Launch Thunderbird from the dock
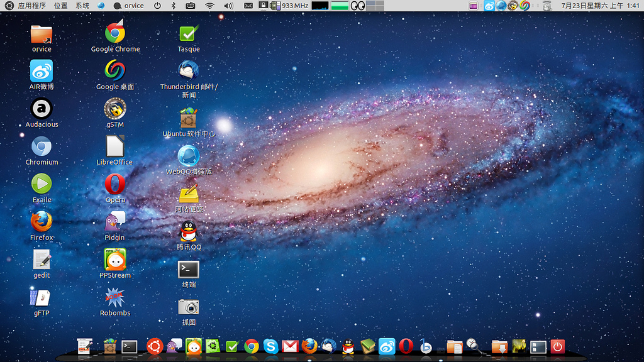644x362 pixels. [328, 346]
